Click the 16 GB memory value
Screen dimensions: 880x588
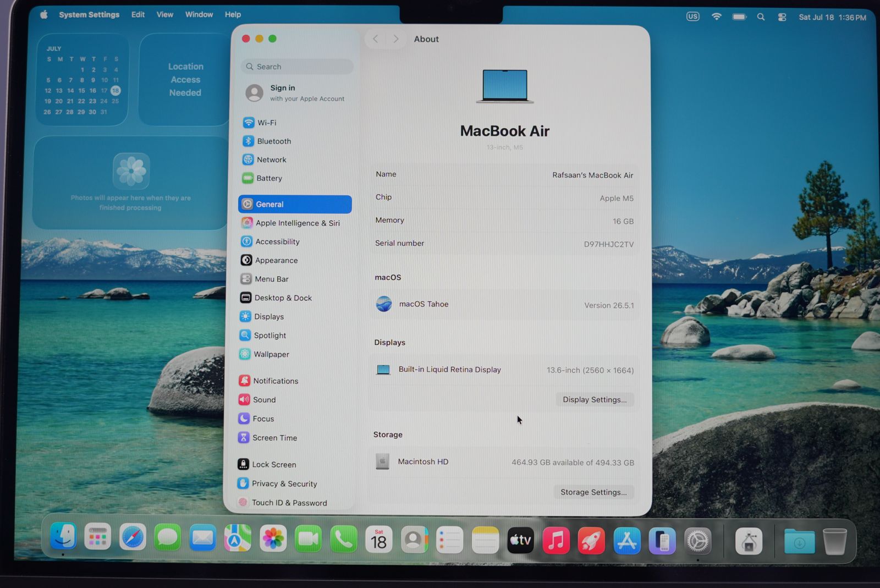click(623, 221)
